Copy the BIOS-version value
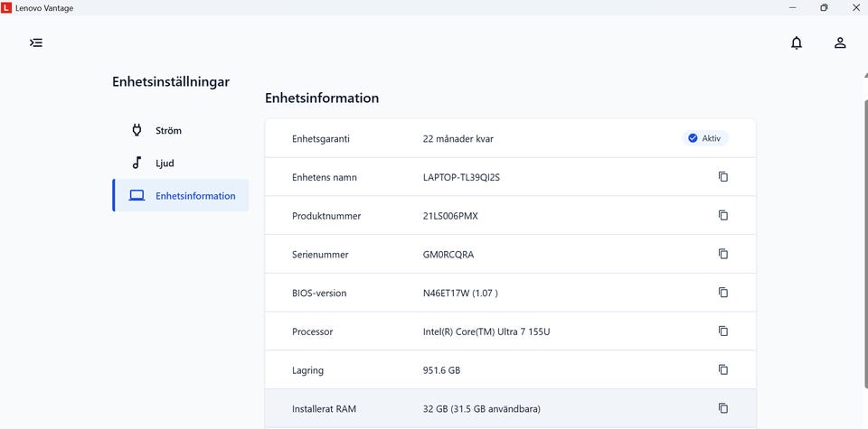 point(722,293)
